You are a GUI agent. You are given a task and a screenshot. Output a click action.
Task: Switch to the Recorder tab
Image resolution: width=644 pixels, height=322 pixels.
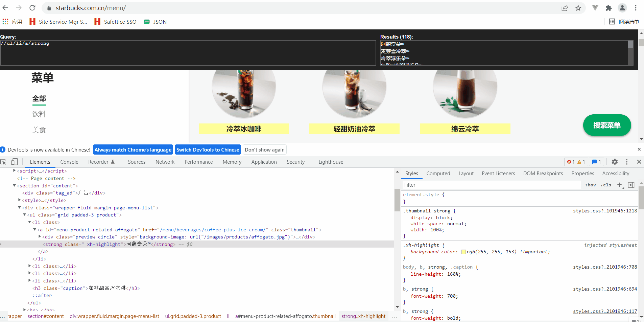[x=101, y=162]
